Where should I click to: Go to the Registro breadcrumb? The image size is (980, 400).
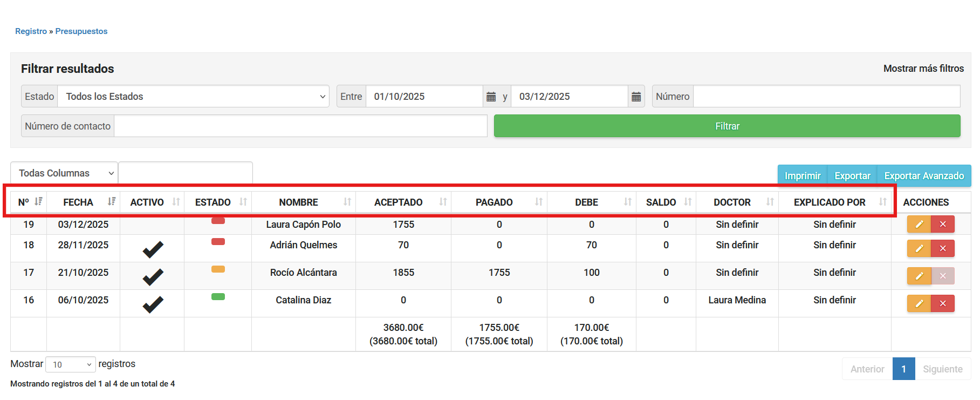pos(31,31)
